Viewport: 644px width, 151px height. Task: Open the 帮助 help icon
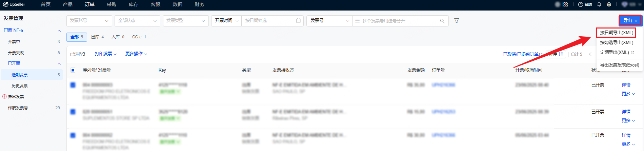tap(585, 4)
